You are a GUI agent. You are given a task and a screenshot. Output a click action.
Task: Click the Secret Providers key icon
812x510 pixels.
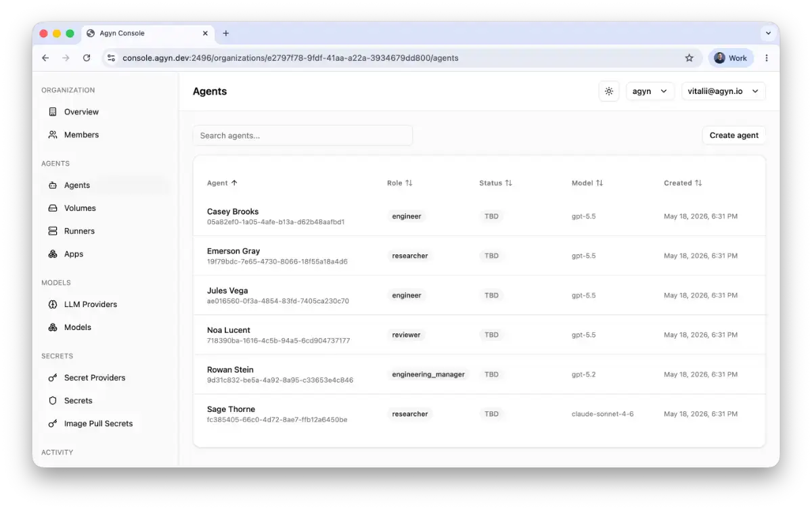[53, 378]
